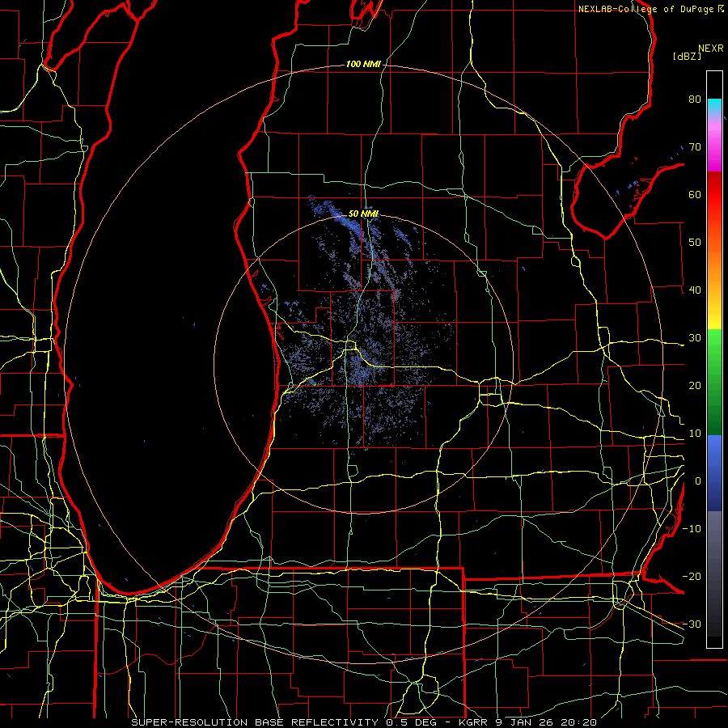Viewport: 728px width, 728px height.
Task: Click the -10 value on the dBZ scale
Action: (692, 528)
